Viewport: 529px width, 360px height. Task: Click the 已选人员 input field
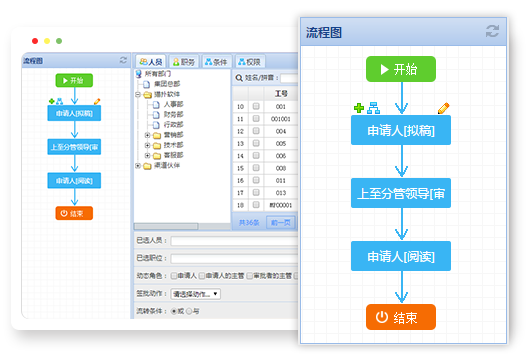[x=234, y=241]
